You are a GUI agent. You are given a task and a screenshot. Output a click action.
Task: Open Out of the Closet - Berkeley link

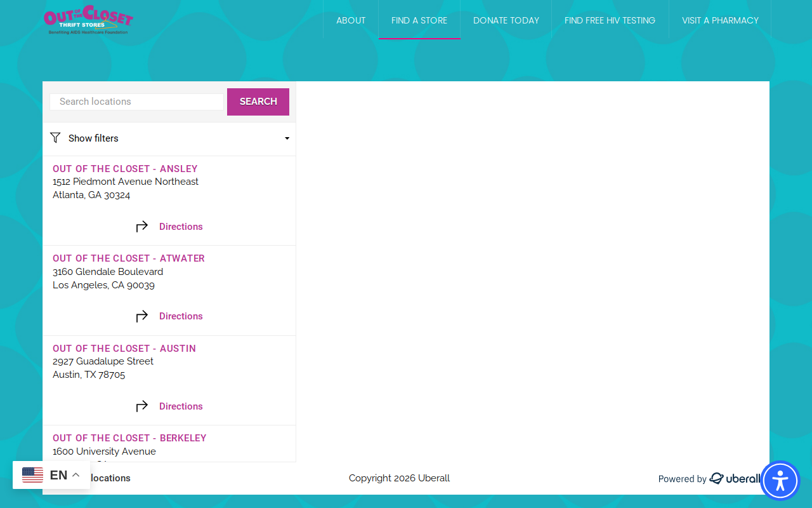click(x=129, y=438)
